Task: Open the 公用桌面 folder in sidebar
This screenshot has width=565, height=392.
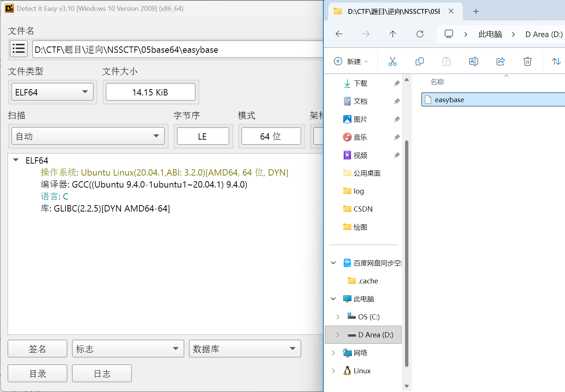Action: coord(362,173)
